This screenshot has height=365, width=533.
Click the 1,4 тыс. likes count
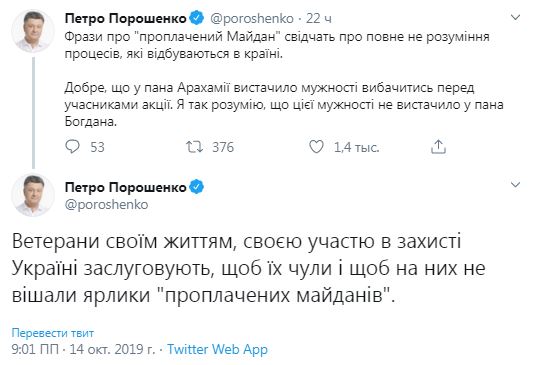[357, 147]
